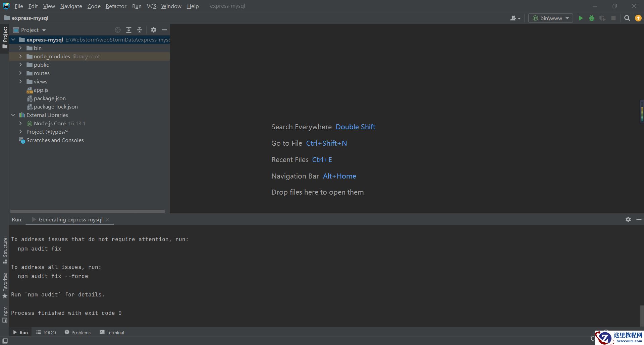Open the VCS menu
644x345 pixels.
(x=152, y=6)
